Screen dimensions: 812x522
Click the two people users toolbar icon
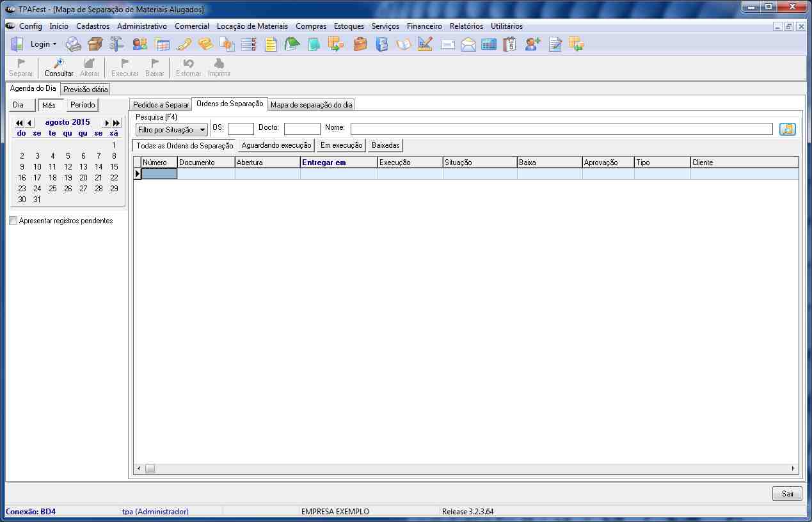coord(139,44)
